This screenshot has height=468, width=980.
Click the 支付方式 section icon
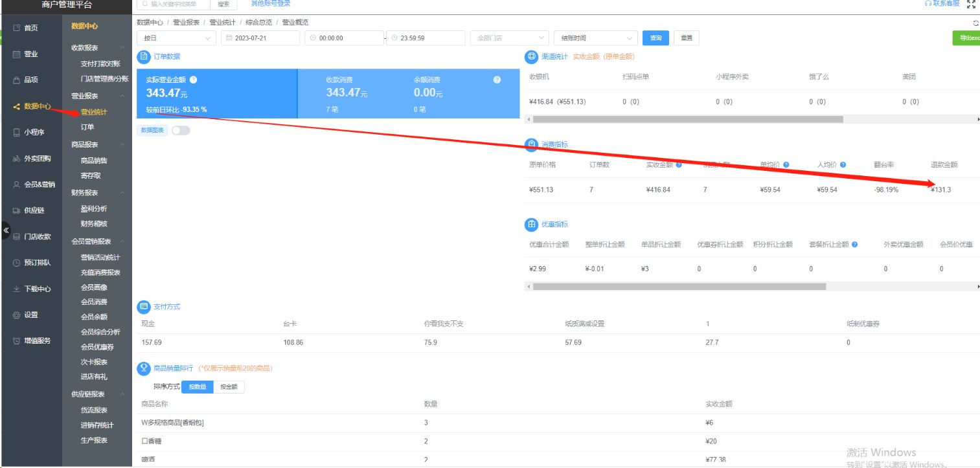tap(144, 306)
